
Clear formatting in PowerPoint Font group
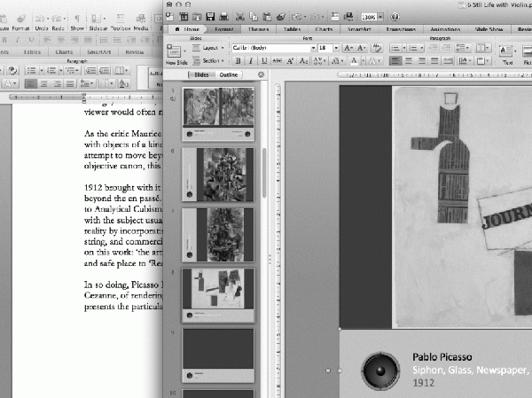376,48
